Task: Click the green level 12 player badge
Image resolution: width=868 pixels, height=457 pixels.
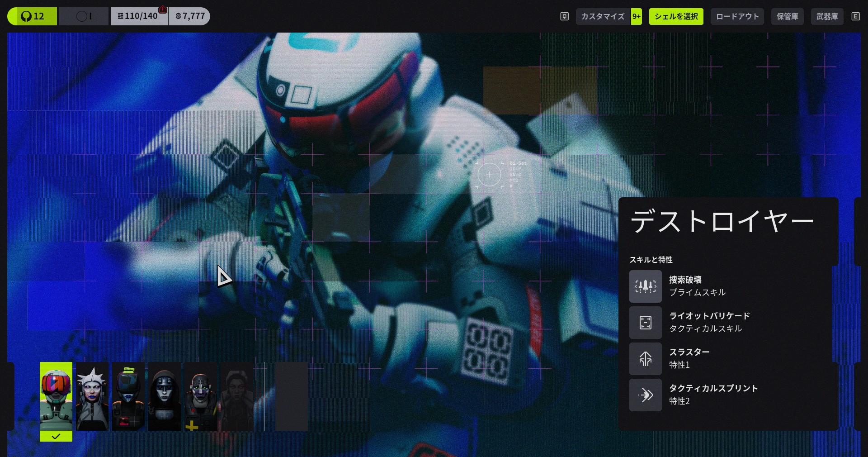Action: (x=32, y=16)
